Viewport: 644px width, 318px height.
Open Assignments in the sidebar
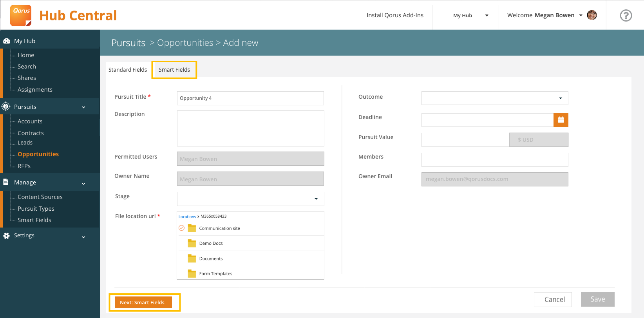[35, 90]
